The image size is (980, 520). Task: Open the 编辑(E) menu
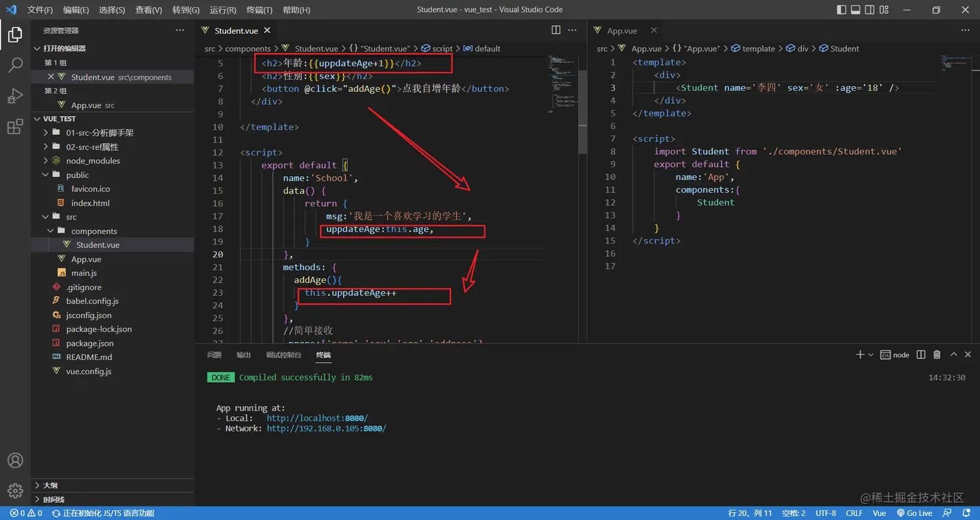tap(76, 10)
